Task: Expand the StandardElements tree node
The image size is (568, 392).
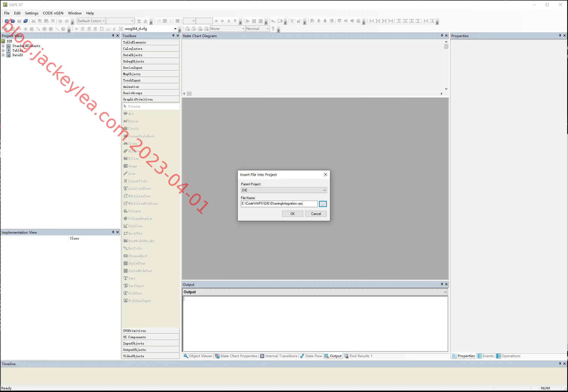Action: coord(3,46)
